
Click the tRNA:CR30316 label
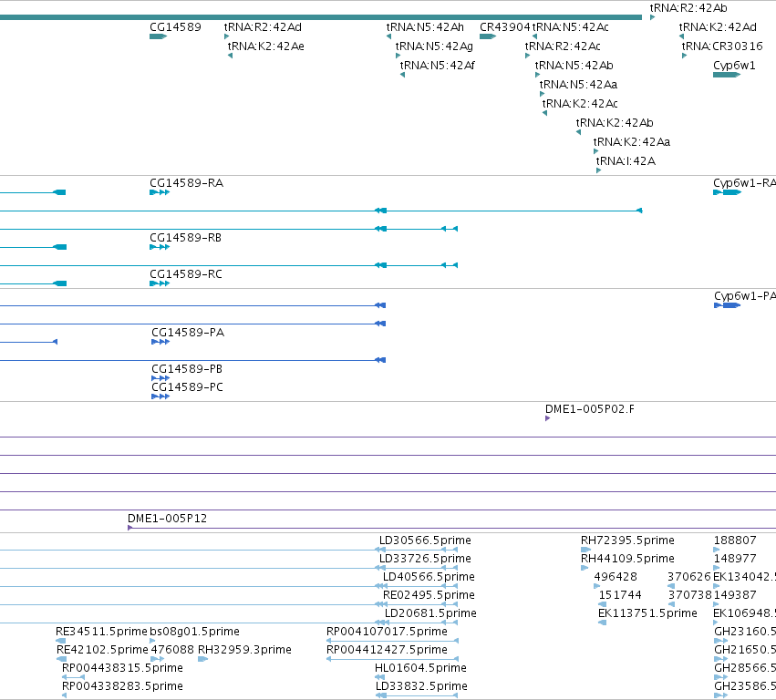click(x=722, y=46)
